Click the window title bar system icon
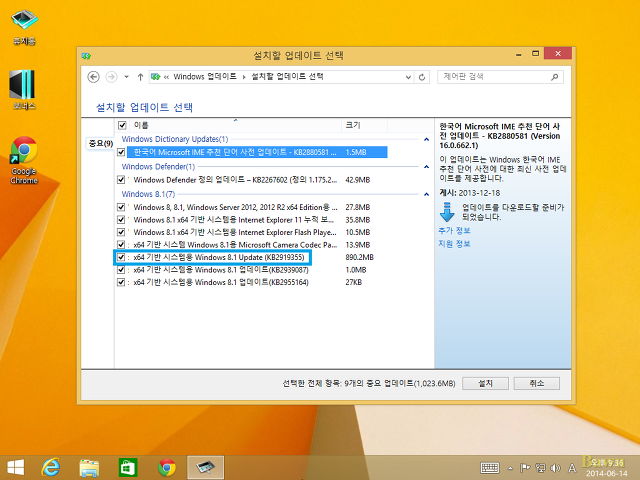Image resolution: width=640 pixels, height=480 pixels. [x=86, y=56]
